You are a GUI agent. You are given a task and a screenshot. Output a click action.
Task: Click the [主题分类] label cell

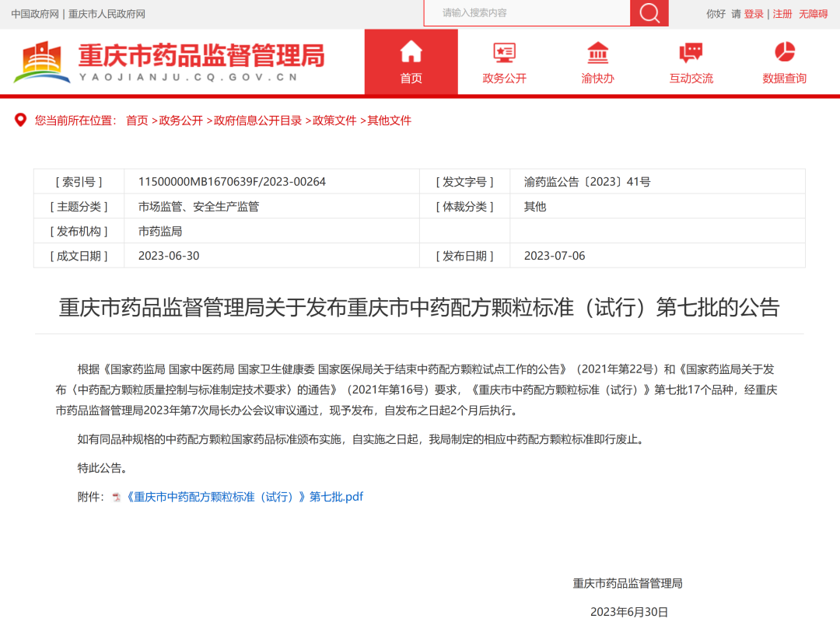coord(79,206)
